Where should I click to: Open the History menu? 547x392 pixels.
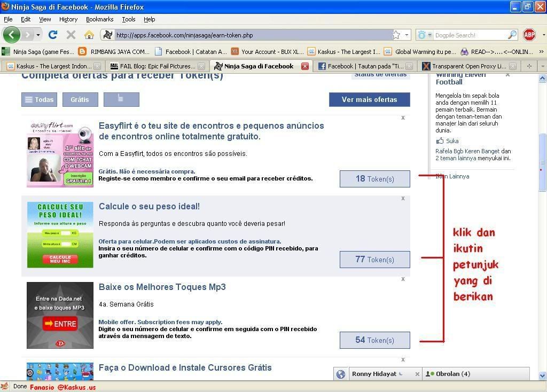pos(68,19)
